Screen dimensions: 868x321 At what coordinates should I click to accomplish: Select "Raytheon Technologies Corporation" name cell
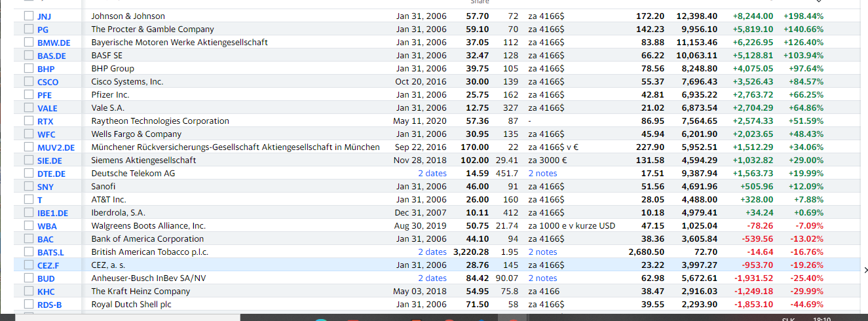point(160,121)
